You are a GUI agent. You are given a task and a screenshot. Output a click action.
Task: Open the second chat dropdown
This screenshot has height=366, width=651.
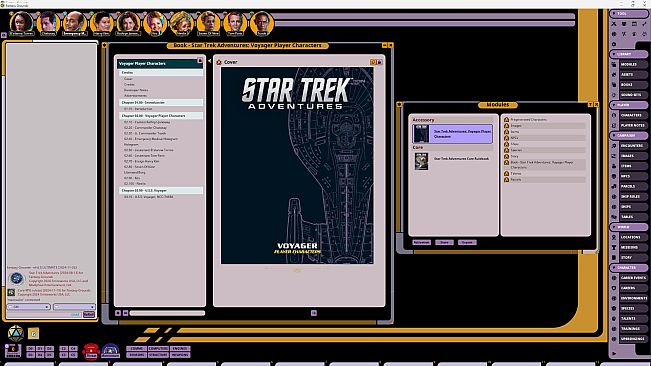[74, 307]
